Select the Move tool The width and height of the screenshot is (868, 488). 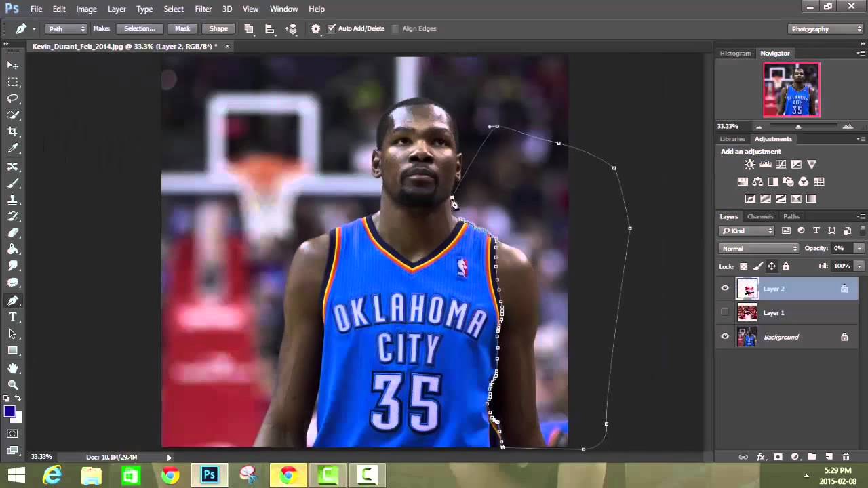point(13,65)
